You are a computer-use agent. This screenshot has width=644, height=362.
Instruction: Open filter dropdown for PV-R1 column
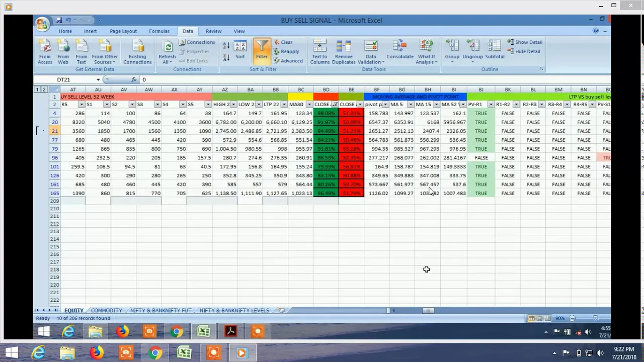491,105
